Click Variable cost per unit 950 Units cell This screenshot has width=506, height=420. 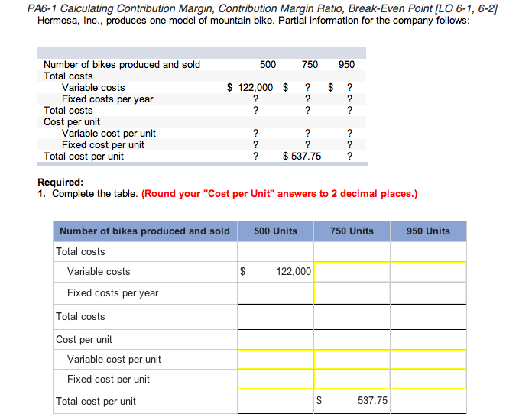tap(428, 359)
